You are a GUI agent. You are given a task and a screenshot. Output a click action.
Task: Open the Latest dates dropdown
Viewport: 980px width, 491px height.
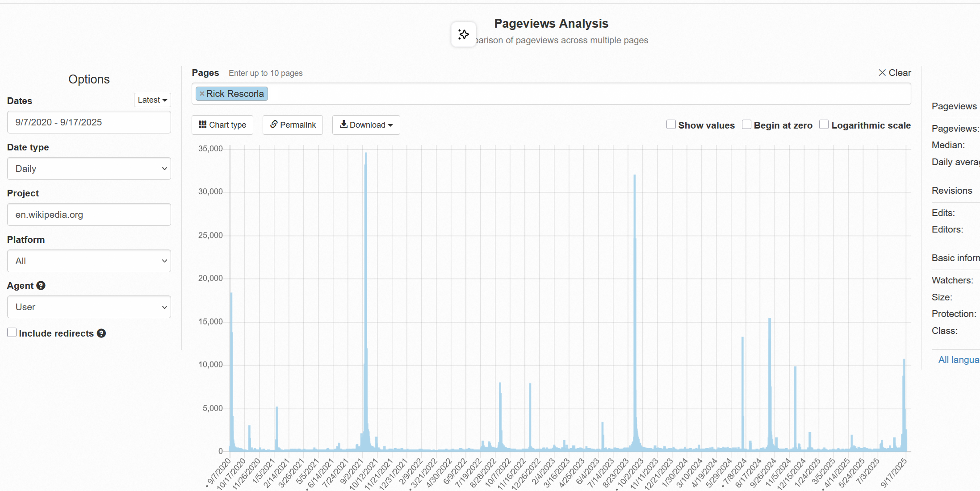click(x=152, y=100)
